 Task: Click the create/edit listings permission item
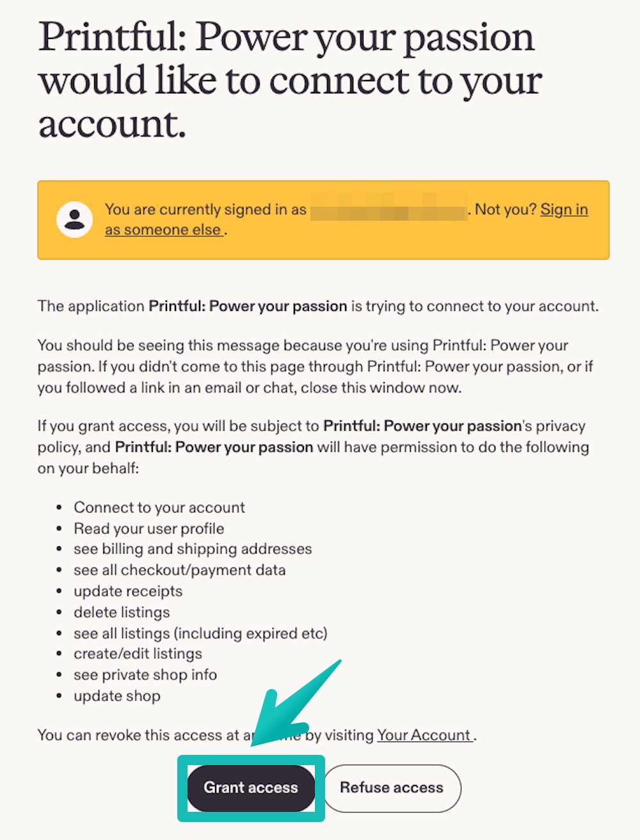(x=138, y=654)
